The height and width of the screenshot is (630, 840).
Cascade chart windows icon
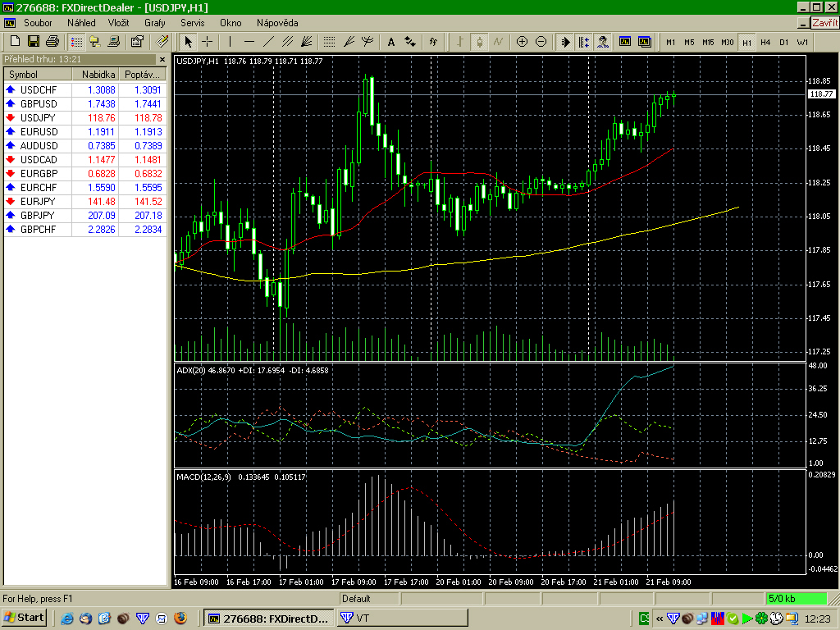tap(645, 41)
